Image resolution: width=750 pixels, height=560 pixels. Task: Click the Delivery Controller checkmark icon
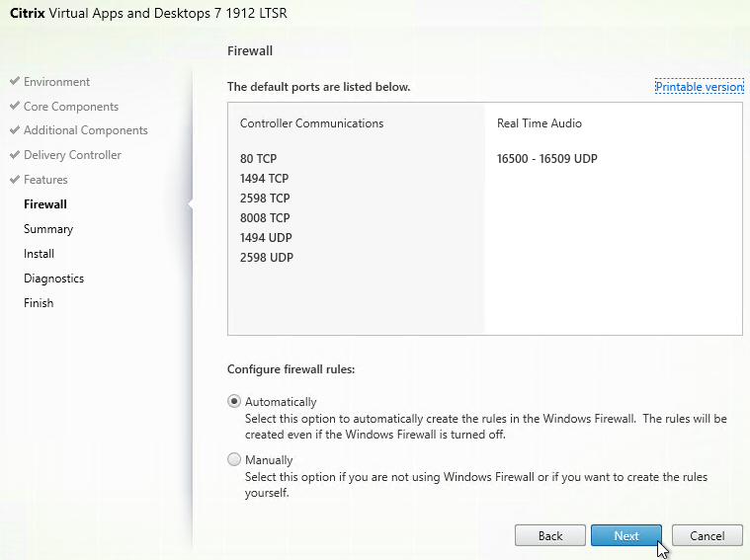tap(14, 155)
